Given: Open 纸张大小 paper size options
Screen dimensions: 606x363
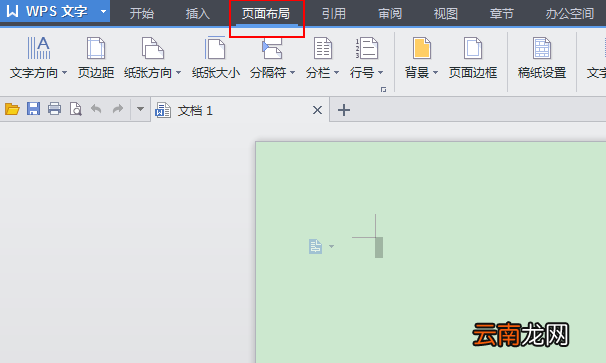Looking at the screenshot, I should (216, 58).
